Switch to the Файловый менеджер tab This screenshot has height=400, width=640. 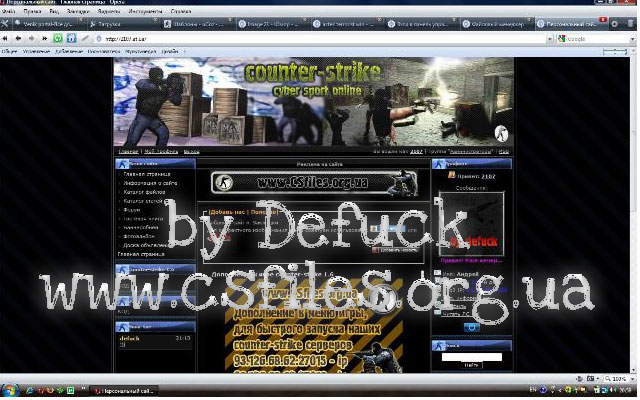(498, 24)
